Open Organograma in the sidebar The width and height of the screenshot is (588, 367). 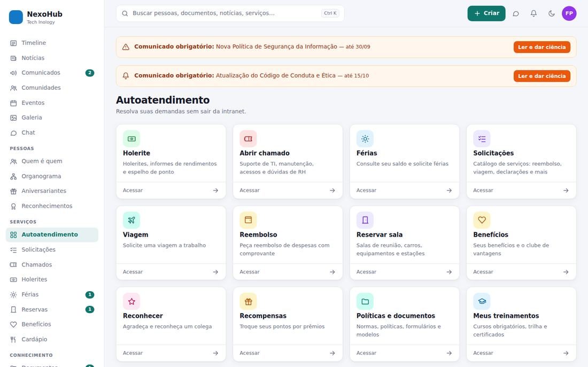[52, 176]
